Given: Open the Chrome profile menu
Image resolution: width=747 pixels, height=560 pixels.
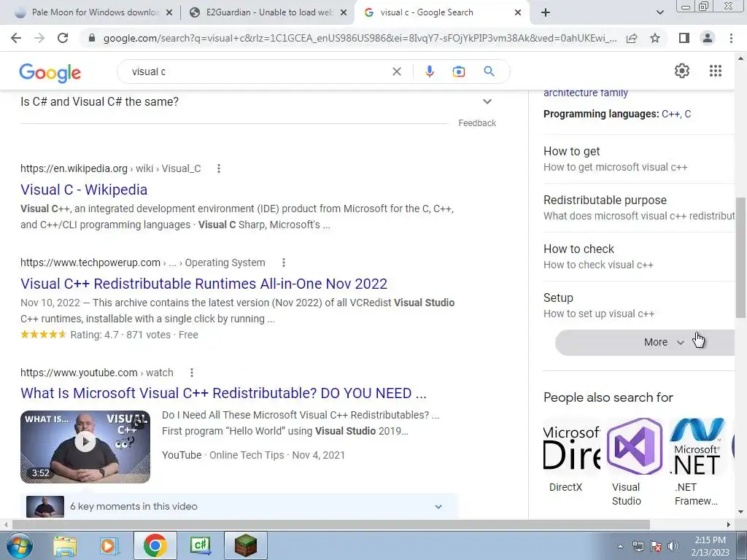Looking at the screenshot, I should point(708,38).
